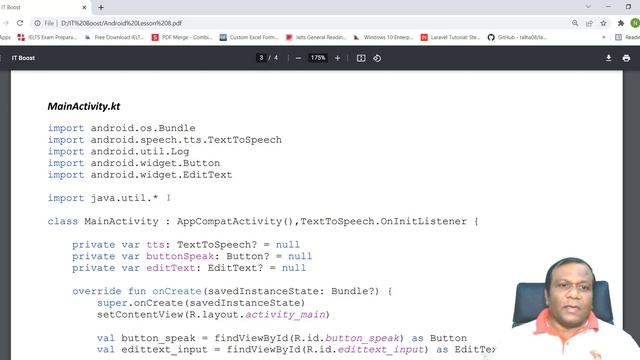Open the Chrome profile avatar
640x360 pixels.
pyautogui.click(x=635, y=23)
